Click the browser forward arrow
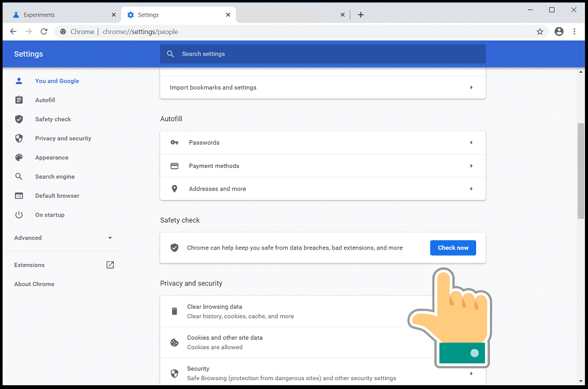588x389 pixels. (x=28, y=32)
